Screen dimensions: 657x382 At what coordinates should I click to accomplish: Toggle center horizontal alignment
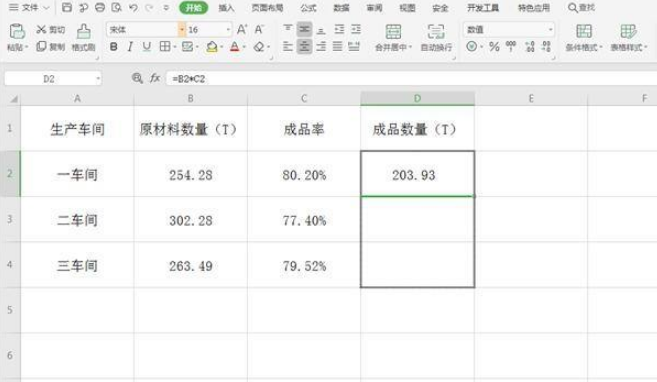(305, 46)
